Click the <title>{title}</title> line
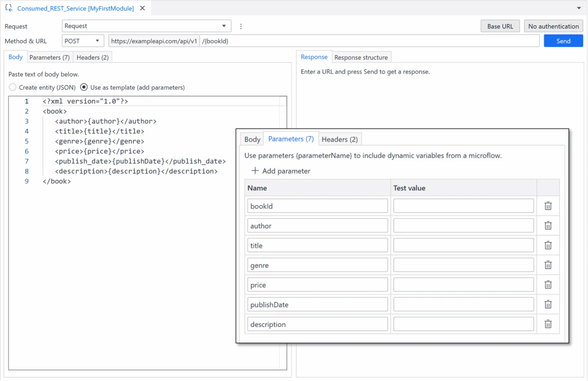Viewport: 588px width, 381px height. pyautogui.click(x=100, y=132)
